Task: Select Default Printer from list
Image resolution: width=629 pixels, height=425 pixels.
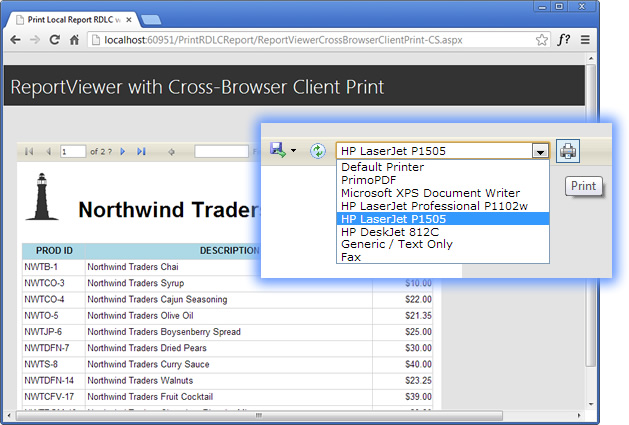Action: [443, 167]
